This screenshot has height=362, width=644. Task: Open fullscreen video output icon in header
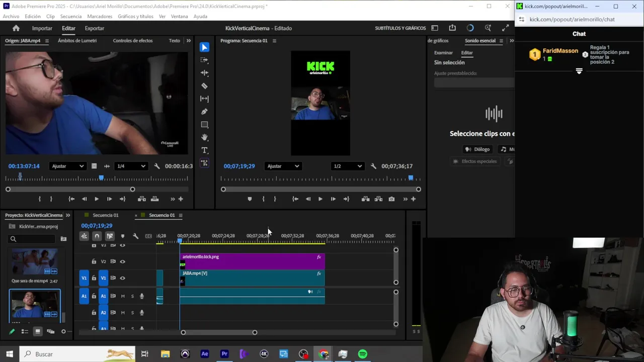505,28
